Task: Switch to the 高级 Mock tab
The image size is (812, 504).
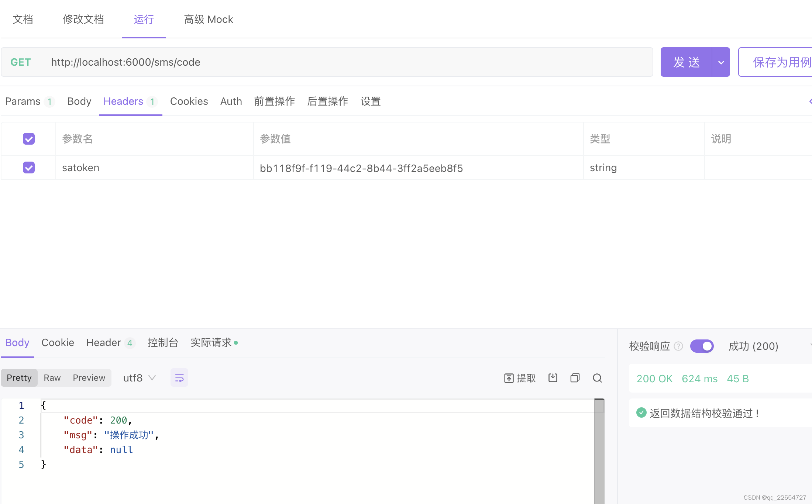Action: [209, 19]
